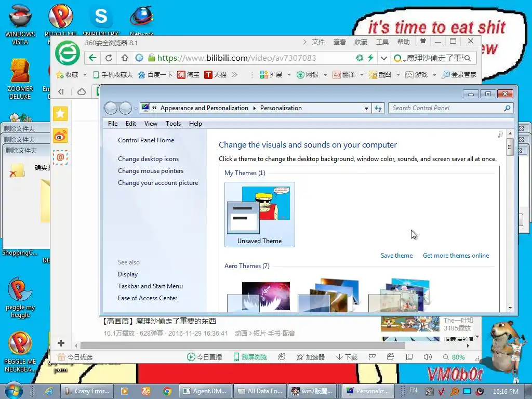Image resolution: width=532 pixels, height=399 pixels.
Task: Click the yellow star sidebar icon
Action: (60, 113)
